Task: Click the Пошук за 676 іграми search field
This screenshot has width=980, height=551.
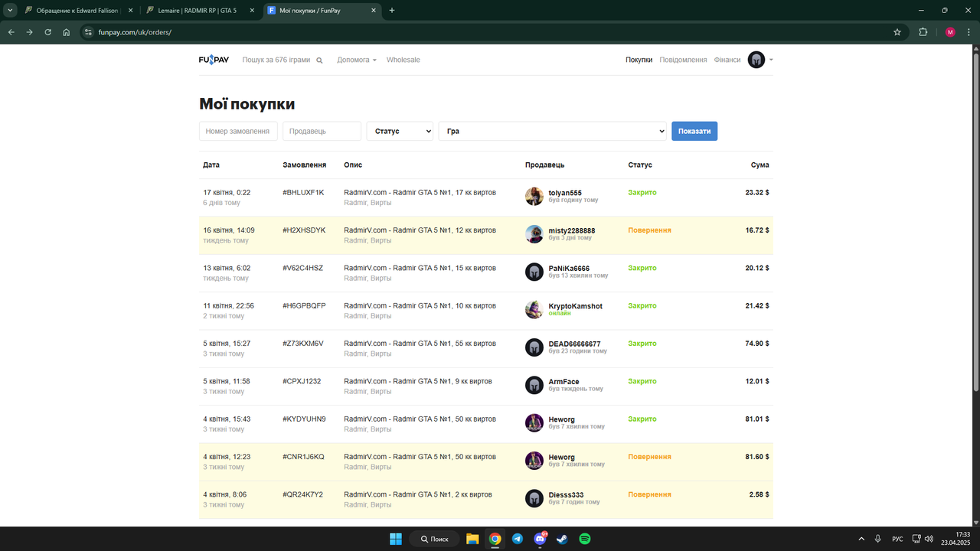Action: point(276,60)
